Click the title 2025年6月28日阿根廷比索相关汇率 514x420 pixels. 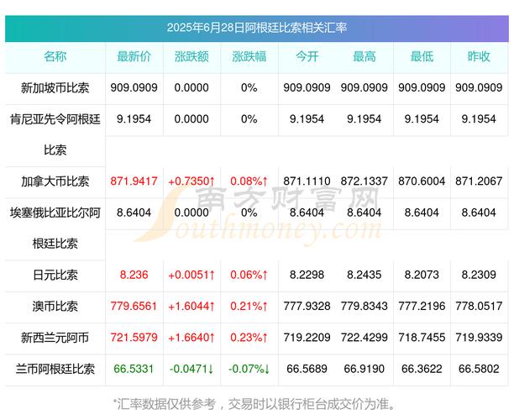(x=257, y=28)
